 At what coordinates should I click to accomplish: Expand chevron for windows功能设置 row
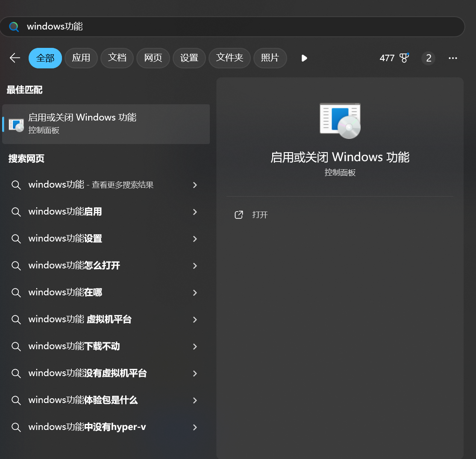tap(195, 239)
